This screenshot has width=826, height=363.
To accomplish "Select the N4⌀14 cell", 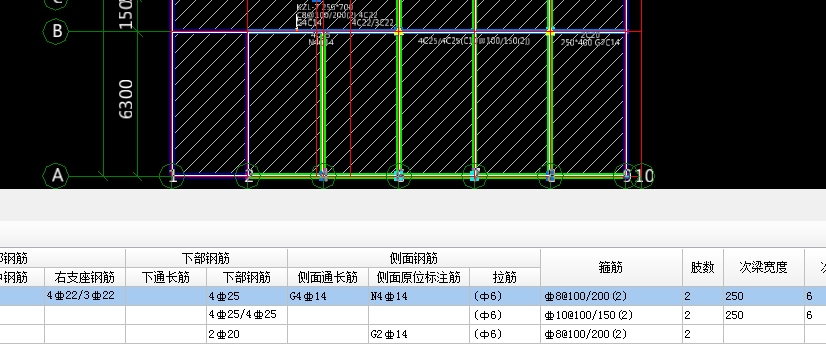I will (419, 296).
